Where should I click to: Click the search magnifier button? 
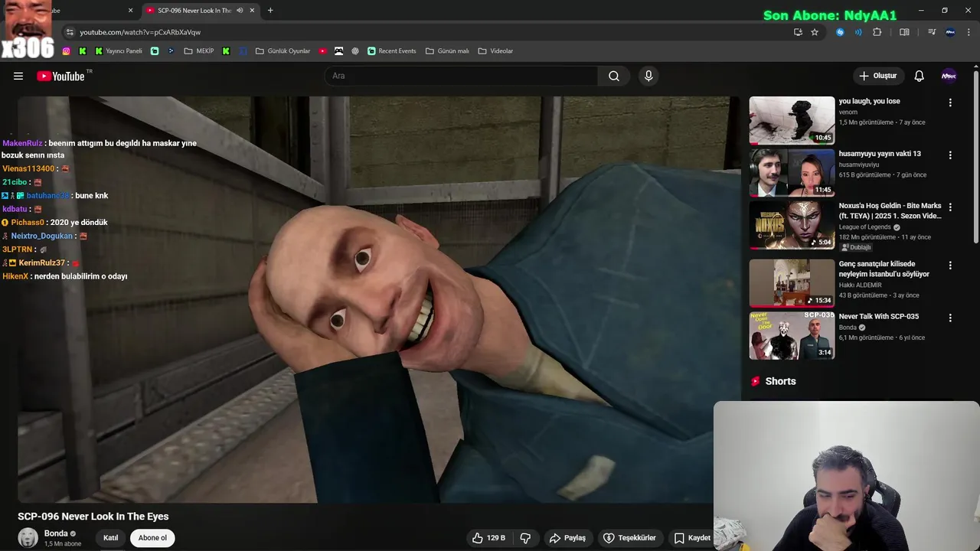[614, 76]
